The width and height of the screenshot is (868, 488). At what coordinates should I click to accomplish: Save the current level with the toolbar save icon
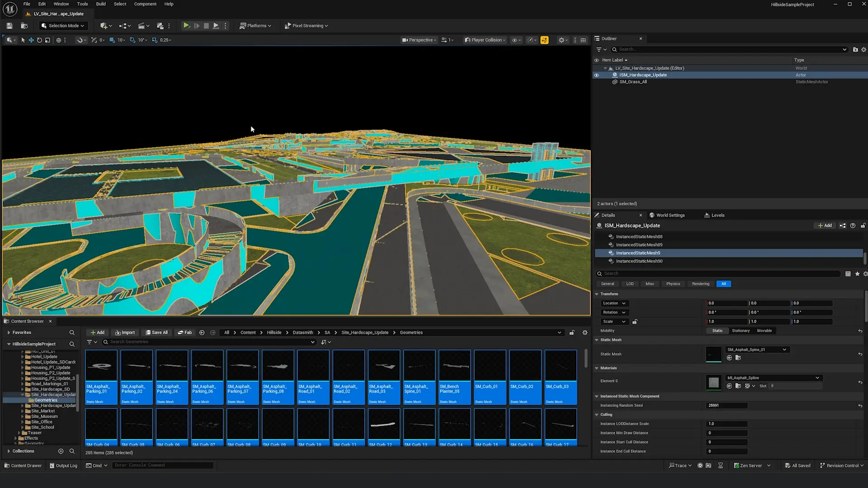(9, 26)
